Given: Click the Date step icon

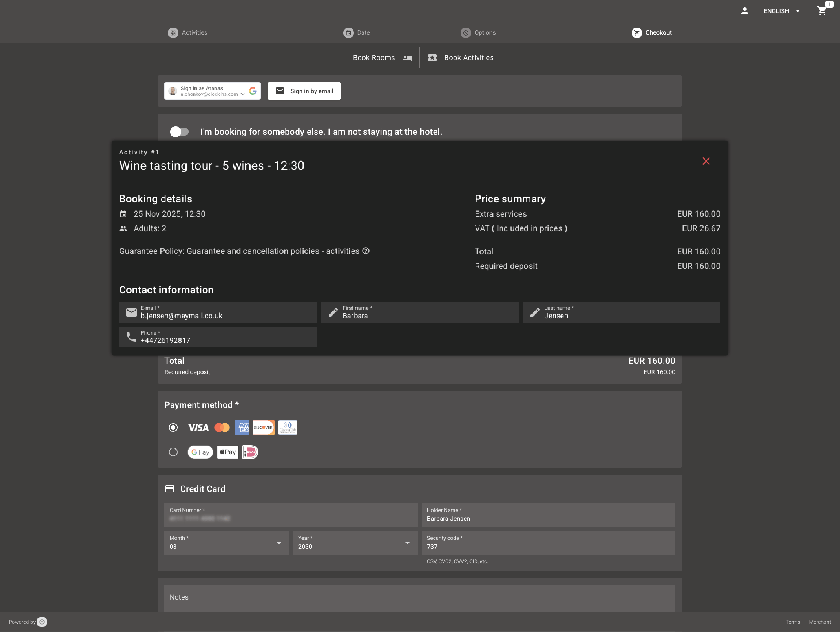Looking at the screenshot, I should 349,33.
